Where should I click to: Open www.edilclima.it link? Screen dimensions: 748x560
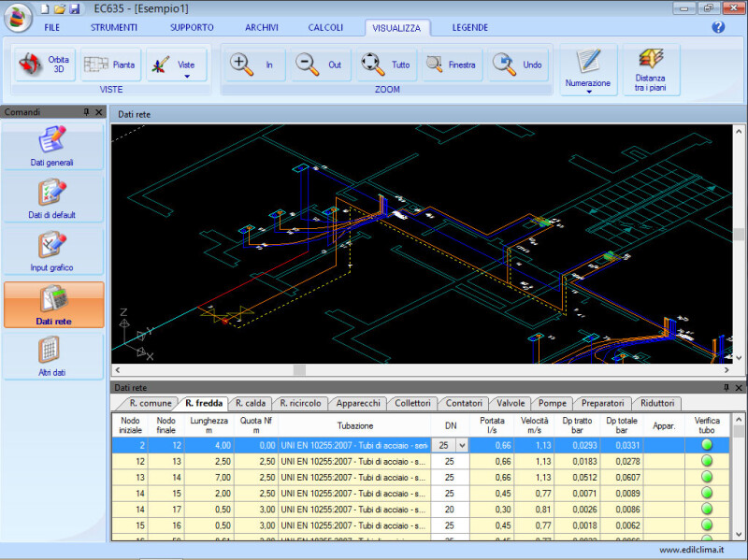(x=692, y=550)
